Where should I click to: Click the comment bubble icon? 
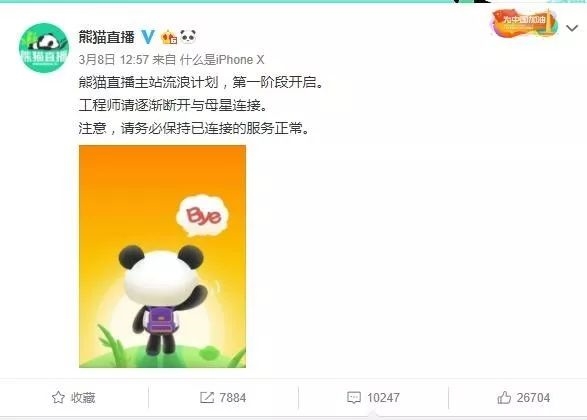354,398
